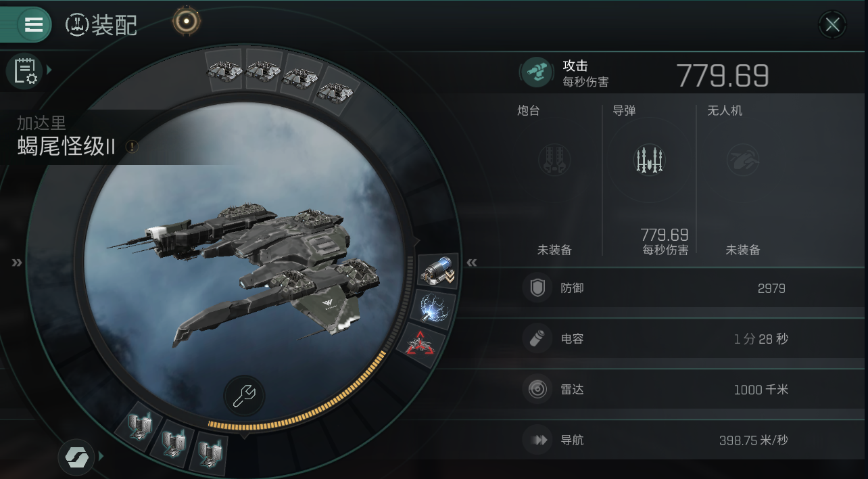Select the 导弹 missile damage section
The image size is (868, 479).
650,179
